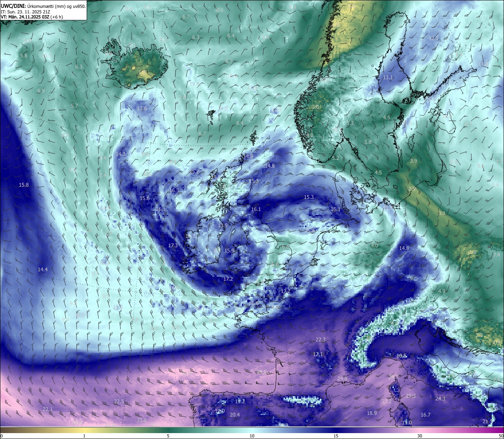Click the "IT: Sun. 23. 11. 2025 21Z" line
The width and height of the screenshot is (504, 439).
(25, 11)
